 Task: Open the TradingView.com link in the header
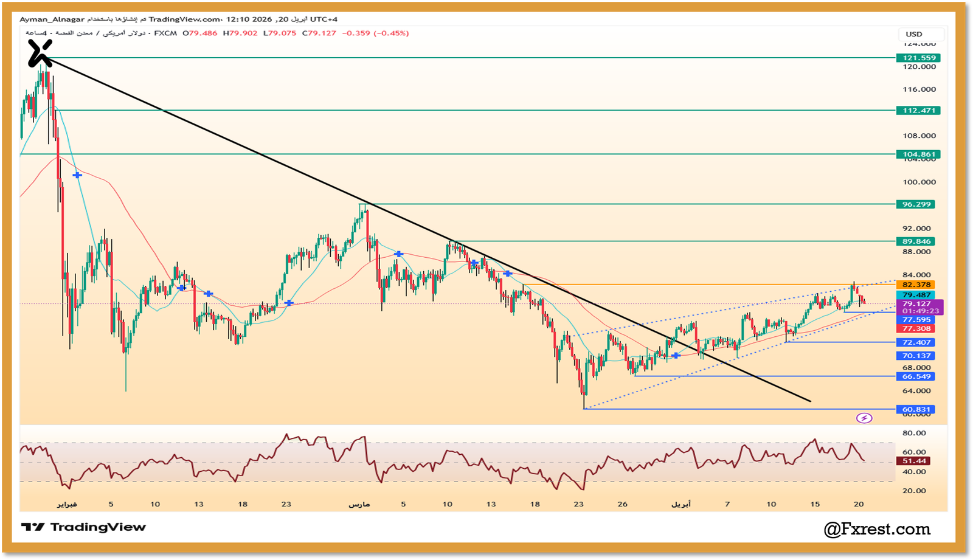(176, 19)
